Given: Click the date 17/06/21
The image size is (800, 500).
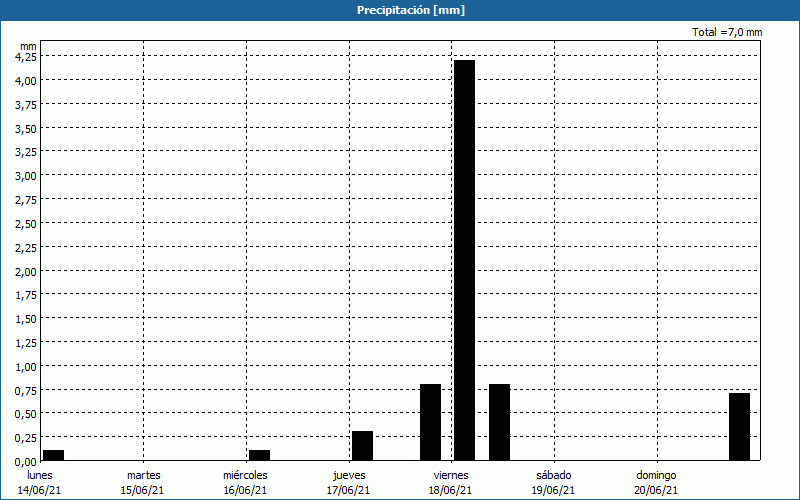Looking at the screenshot, I should click(348, 490).
